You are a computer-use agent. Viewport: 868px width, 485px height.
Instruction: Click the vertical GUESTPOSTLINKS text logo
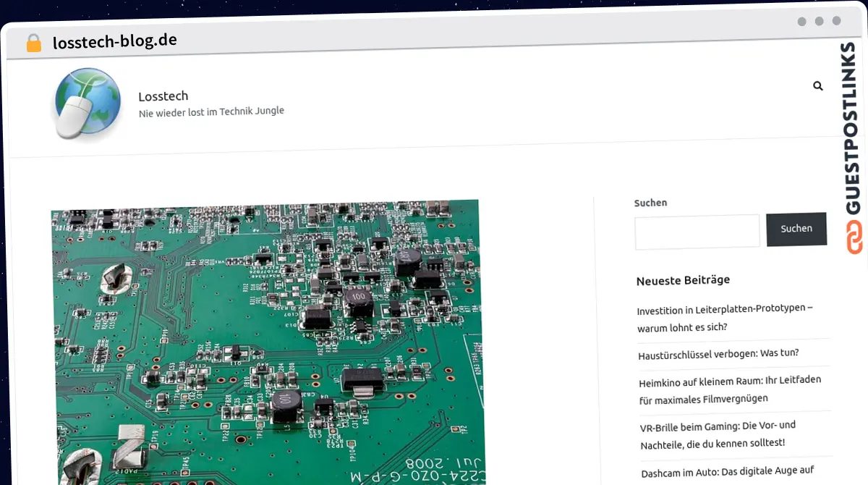click(x=854, y=128)
